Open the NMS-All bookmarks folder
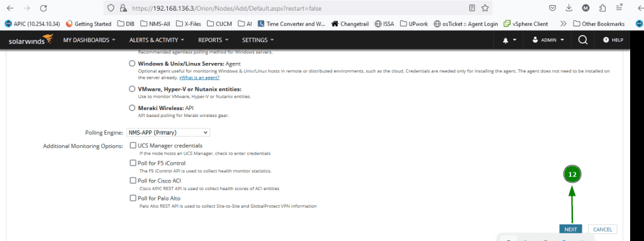This screenshot has height=241, width=644. (x=155, y=24)
